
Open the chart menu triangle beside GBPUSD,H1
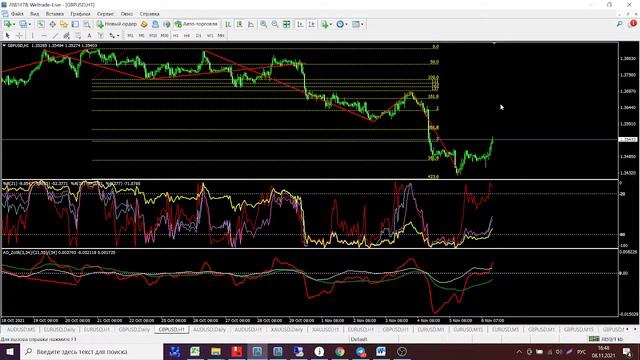coord(4,45)
